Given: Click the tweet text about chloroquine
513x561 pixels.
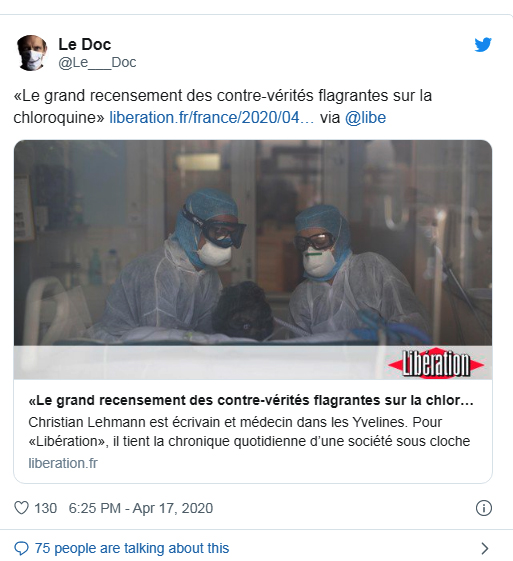Looking at the screenshot, I should point(223,107).
